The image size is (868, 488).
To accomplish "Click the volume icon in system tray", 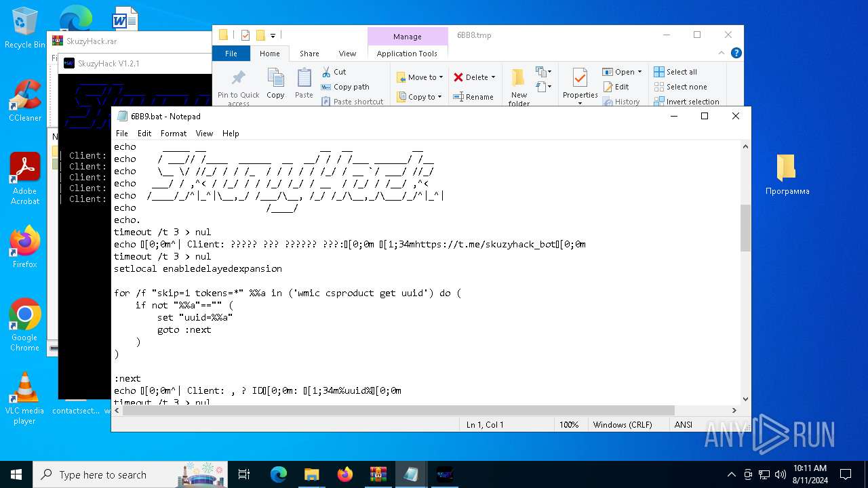I will tap(780, 474).
